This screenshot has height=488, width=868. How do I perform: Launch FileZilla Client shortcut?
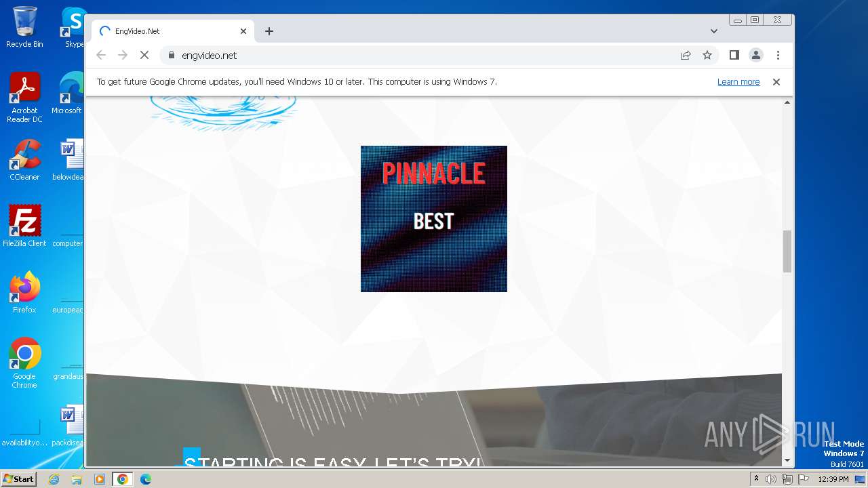point(24,226)
